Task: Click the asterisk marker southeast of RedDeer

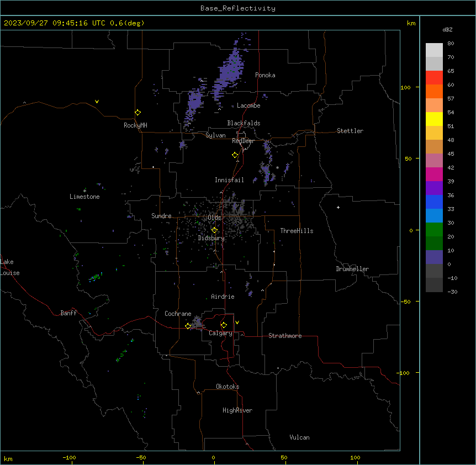Action: (x=277, y=167)
